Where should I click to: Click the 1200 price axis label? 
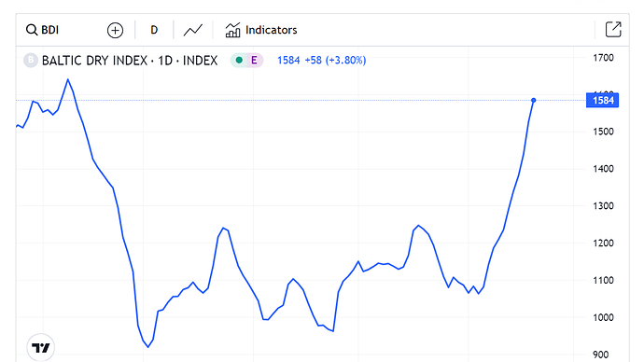tap(603, 243)
